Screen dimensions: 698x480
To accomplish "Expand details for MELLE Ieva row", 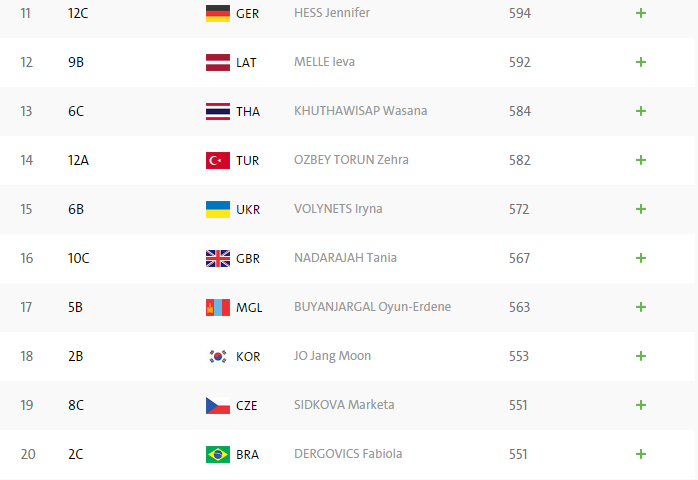I will point(641,62).
